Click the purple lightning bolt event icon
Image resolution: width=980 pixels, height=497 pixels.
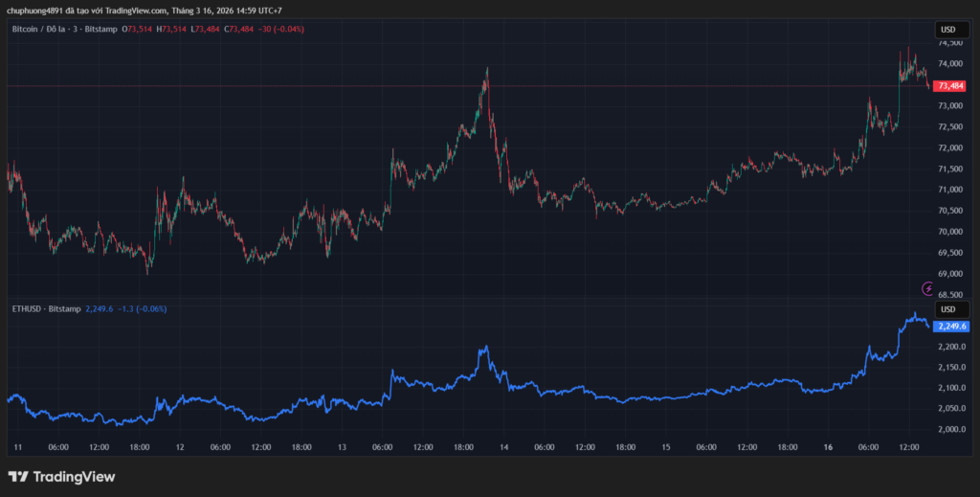tap(926, 287)
